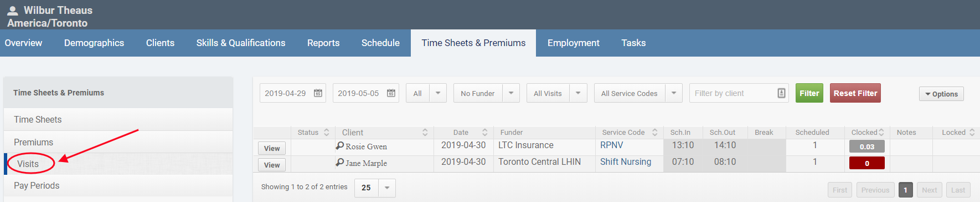The width and height of the screenshot is (980, 202).
Task: Switch to the Demographics tab
Action: tap(94, 43)
